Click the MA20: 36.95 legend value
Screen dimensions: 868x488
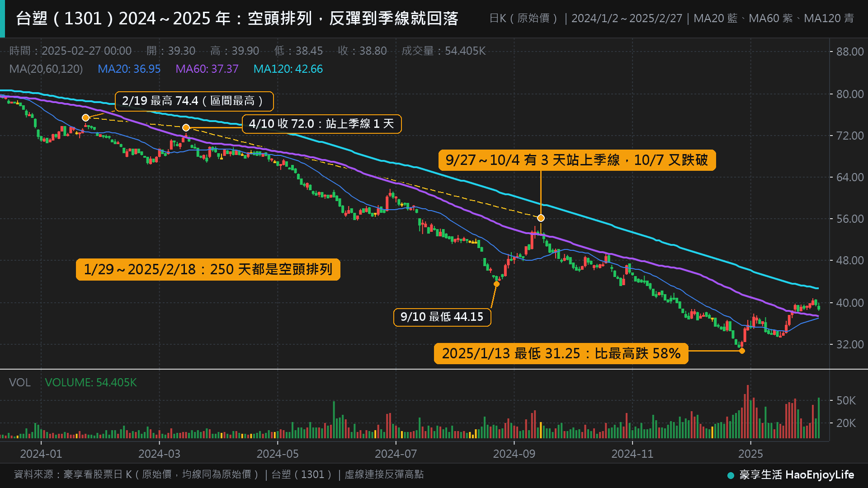click(129, 69)
